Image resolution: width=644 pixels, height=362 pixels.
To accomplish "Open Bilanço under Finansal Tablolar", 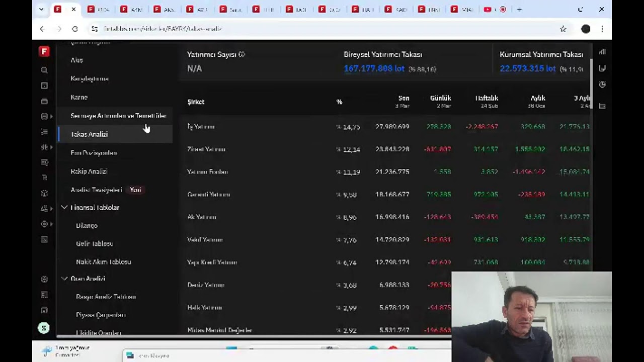I will click(87, 226).
